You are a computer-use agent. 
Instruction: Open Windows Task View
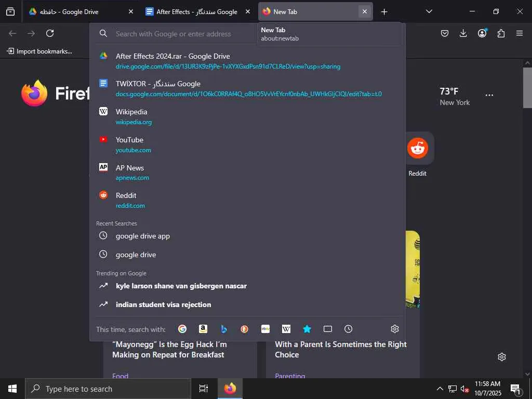tap(203, 389)
